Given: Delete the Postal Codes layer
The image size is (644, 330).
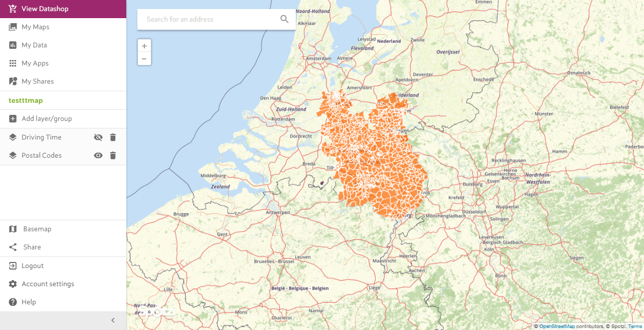Looking at the screenshot, I should (x=113, y=156).
